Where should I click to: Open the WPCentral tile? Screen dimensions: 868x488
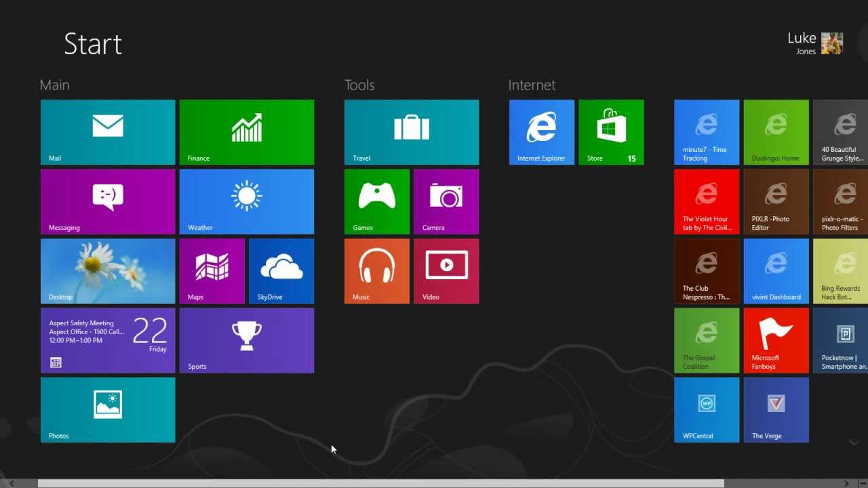pyautogui.click(x=707, y=410)
